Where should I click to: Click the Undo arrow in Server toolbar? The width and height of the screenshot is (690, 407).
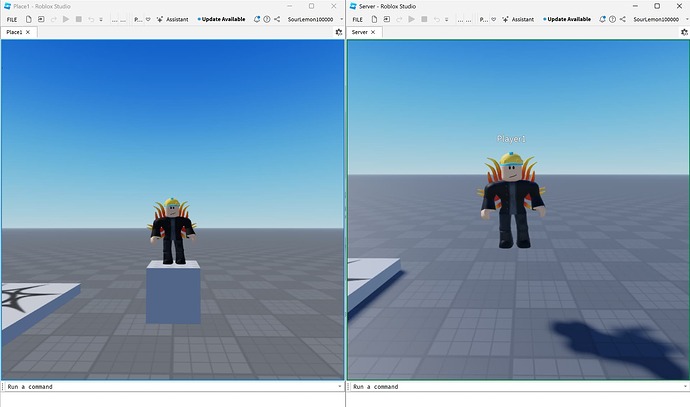[437, 19]
